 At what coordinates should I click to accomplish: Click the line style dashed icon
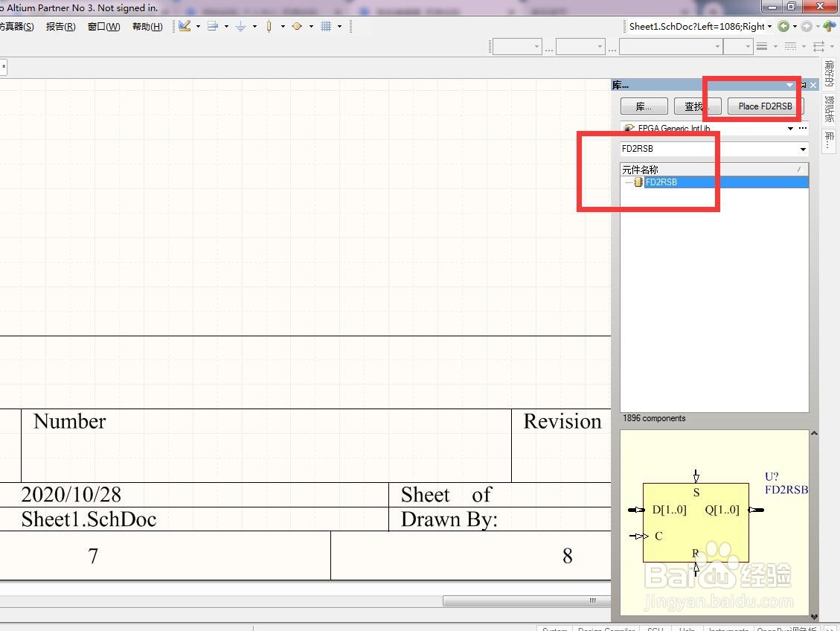coord(790,47)
